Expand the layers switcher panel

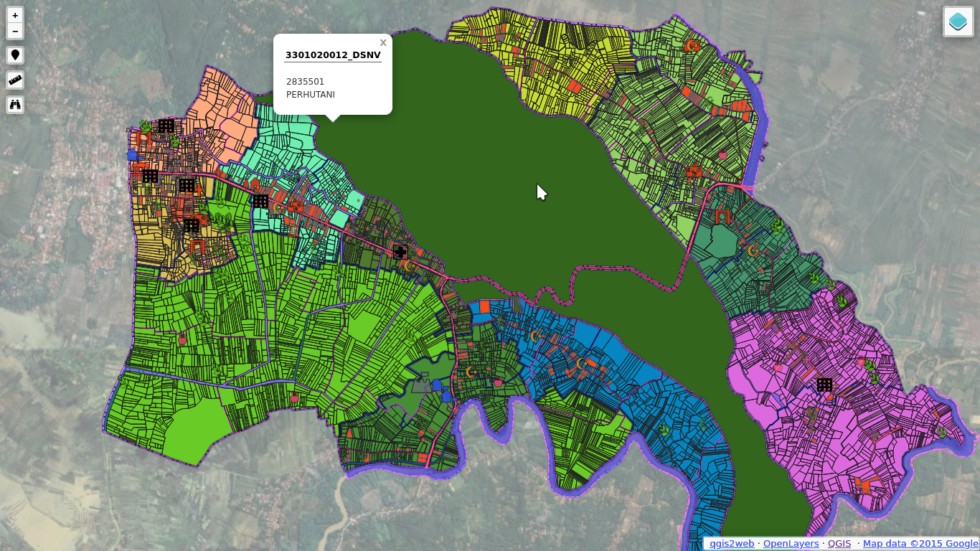958,22
